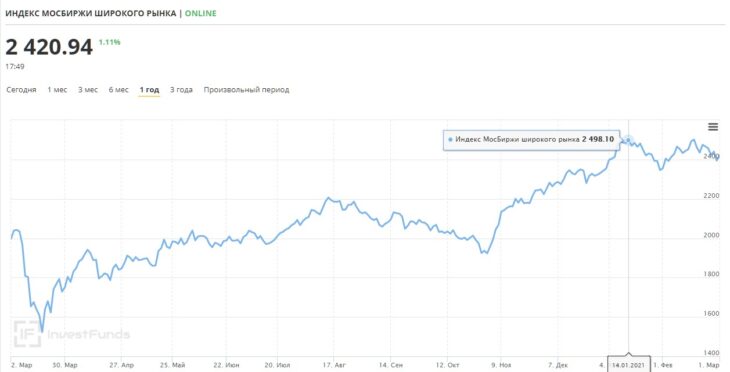
Task: Select the Сегодня period tab
Action: [x=21, y=90]
